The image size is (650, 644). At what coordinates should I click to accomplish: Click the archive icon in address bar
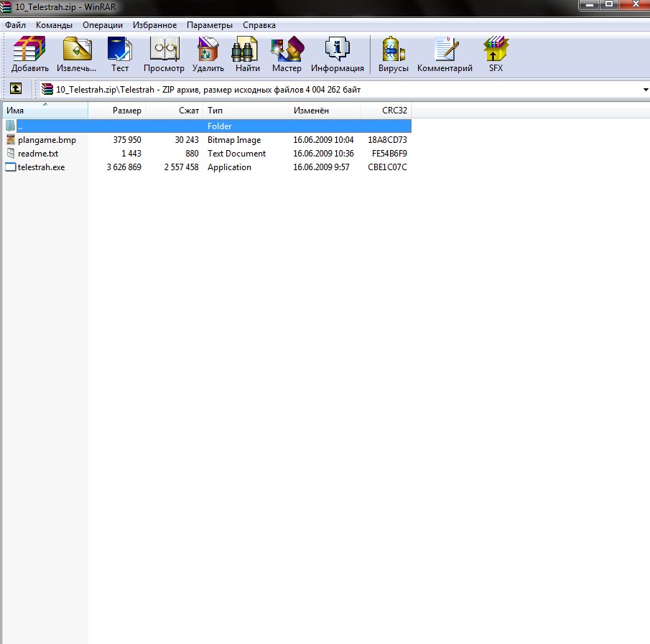pyautogui.click(x=47, y=89)
